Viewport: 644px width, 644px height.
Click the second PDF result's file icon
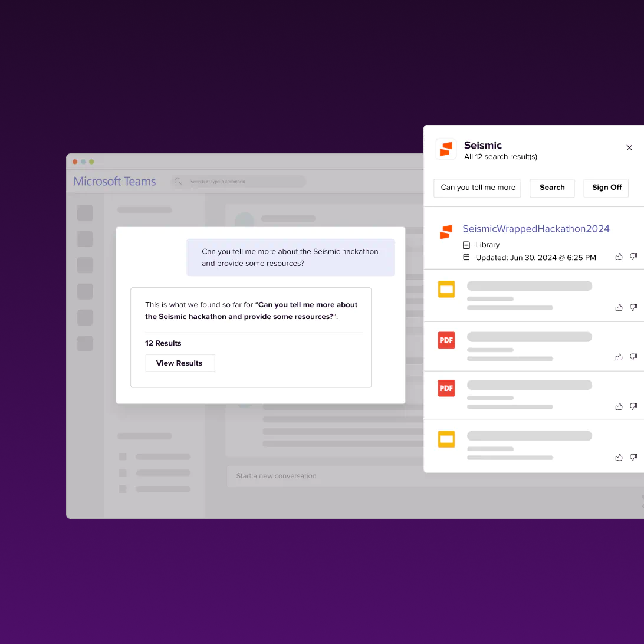(x=446, y=388)
